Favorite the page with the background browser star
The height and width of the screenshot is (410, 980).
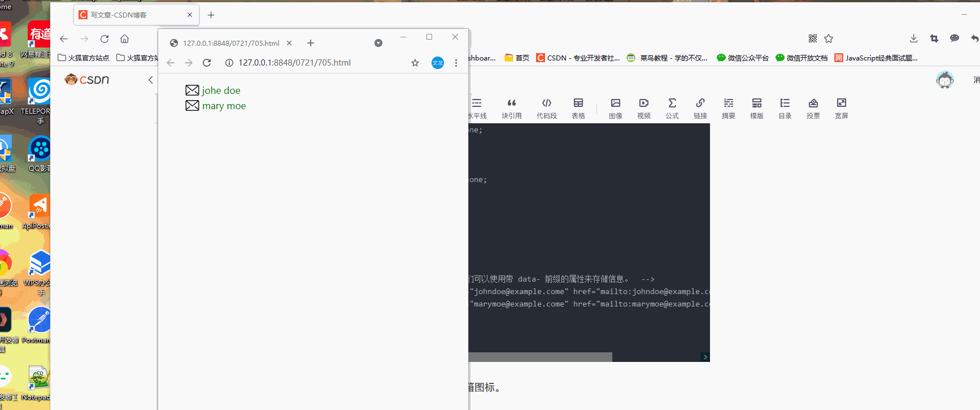coord(829,38)
